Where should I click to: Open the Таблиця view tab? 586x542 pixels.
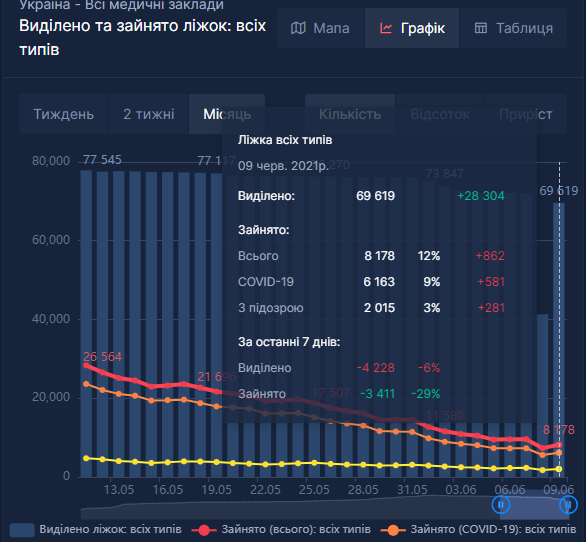[x=513, y=28]
